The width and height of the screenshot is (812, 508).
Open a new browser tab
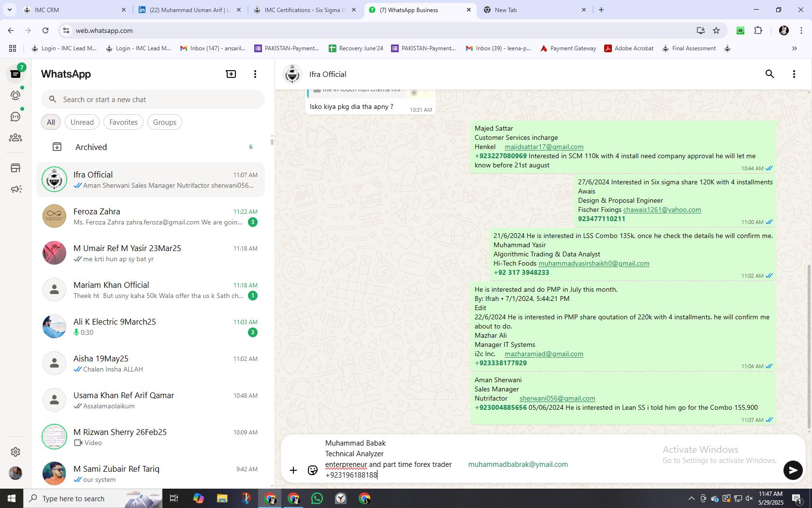tap(601, 10)
